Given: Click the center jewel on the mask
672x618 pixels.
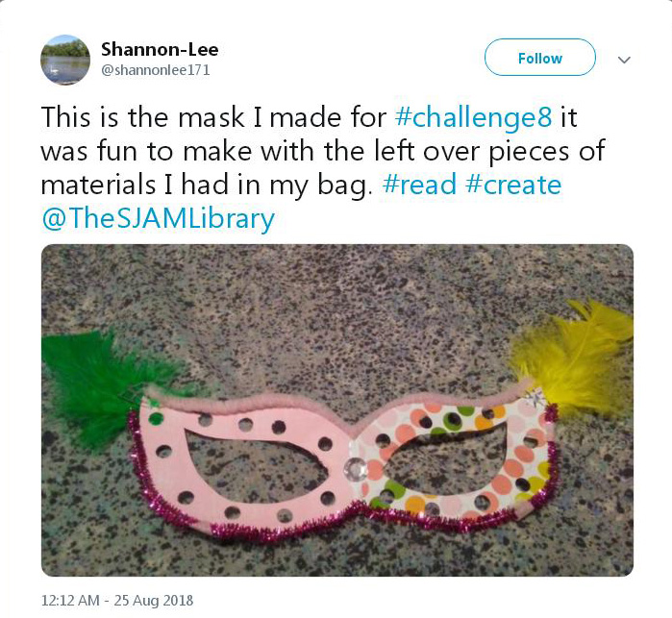Looking at the screenshot, I should tap(356, 468).
